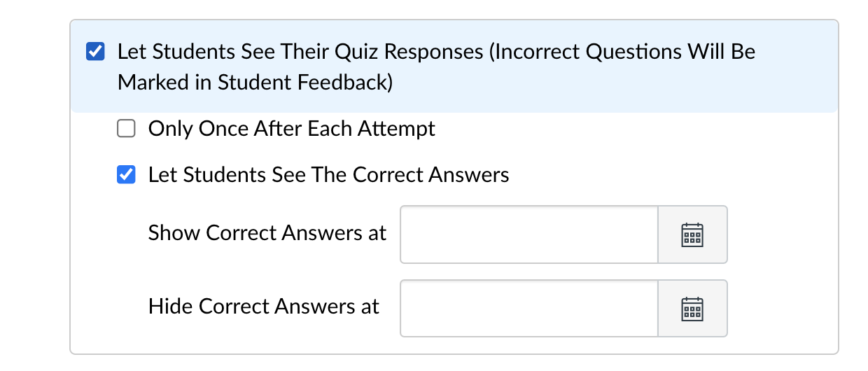The width and height of the screenshot is (868, 371).
Task: Click 'Let Students See Their Quiz Responses' label text
Action: [x=300, y=52]
